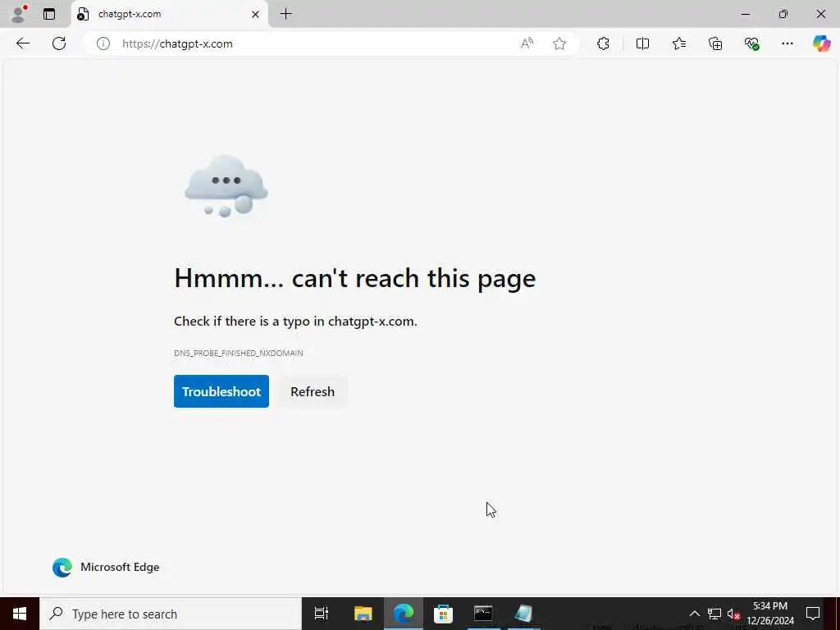Screen dimensions: 840x630
Task: Toggle the Split screen icon
Action: (642, 43)
